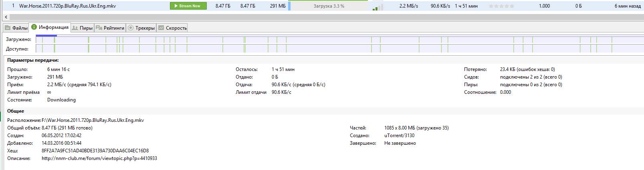This screenshot has width=644, height=170.
Task: Click the left arrow of horizontal scrollbar
Action: point(5,17)
